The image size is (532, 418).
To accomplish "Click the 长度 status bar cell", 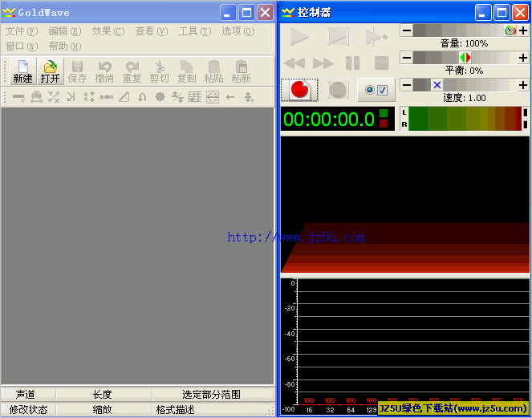I will point(104,394).
